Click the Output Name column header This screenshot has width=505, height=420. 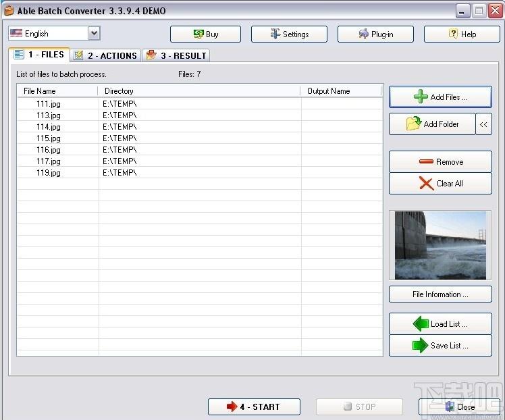coord(340,91)
